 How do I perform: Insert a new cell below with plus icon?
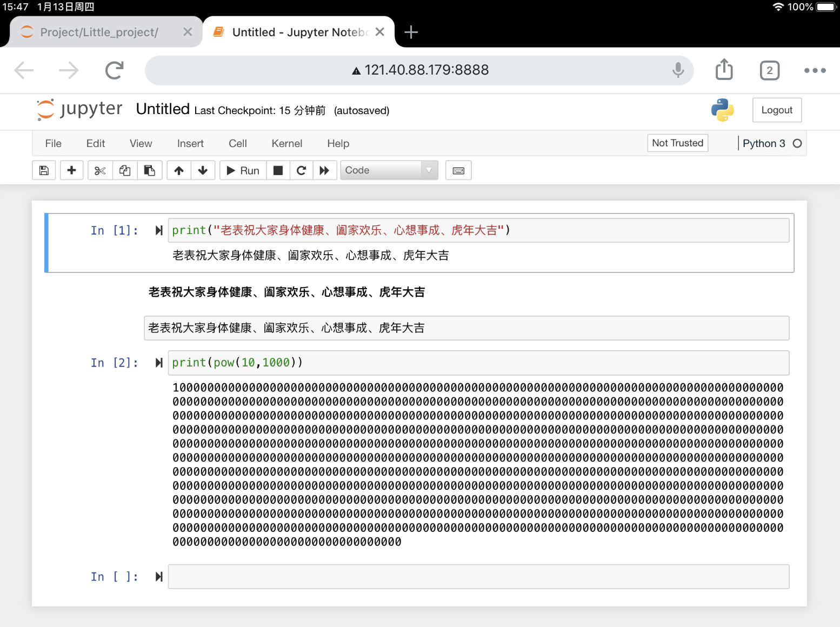(71, 170)
